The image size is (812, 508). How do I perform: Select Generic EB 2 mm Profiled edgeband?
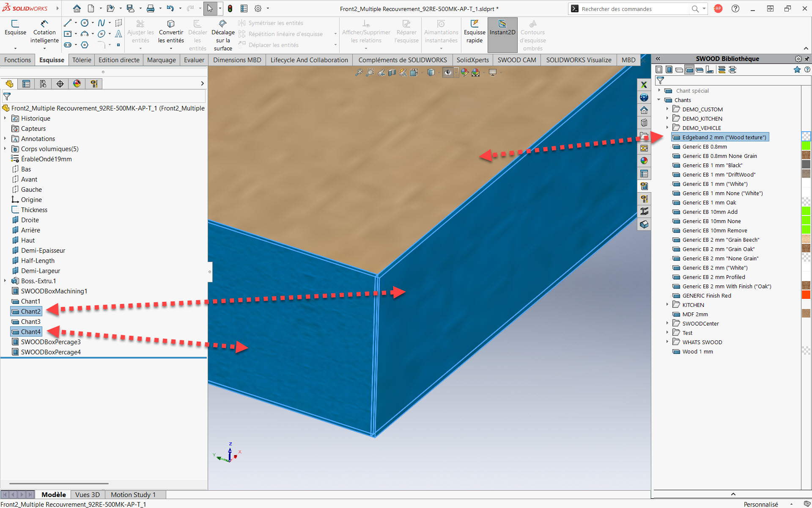pos(713,277)
